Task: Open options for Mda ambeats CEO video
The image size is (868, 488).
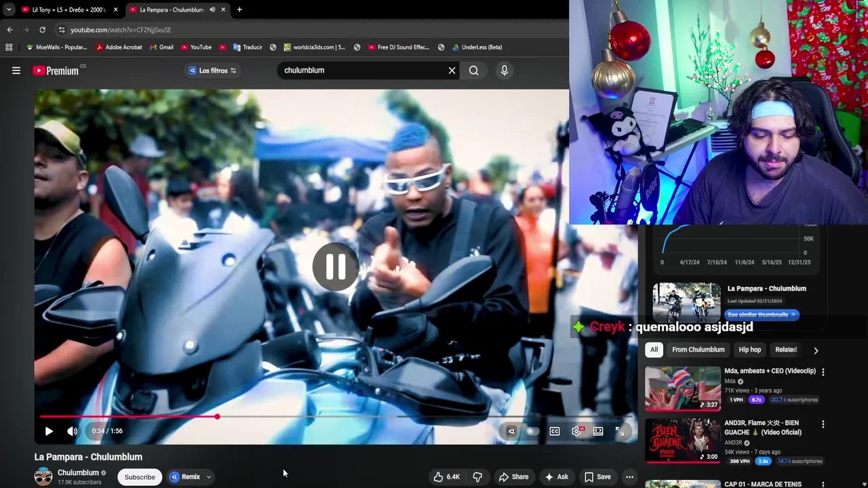Action: click(x=823, y=372)
